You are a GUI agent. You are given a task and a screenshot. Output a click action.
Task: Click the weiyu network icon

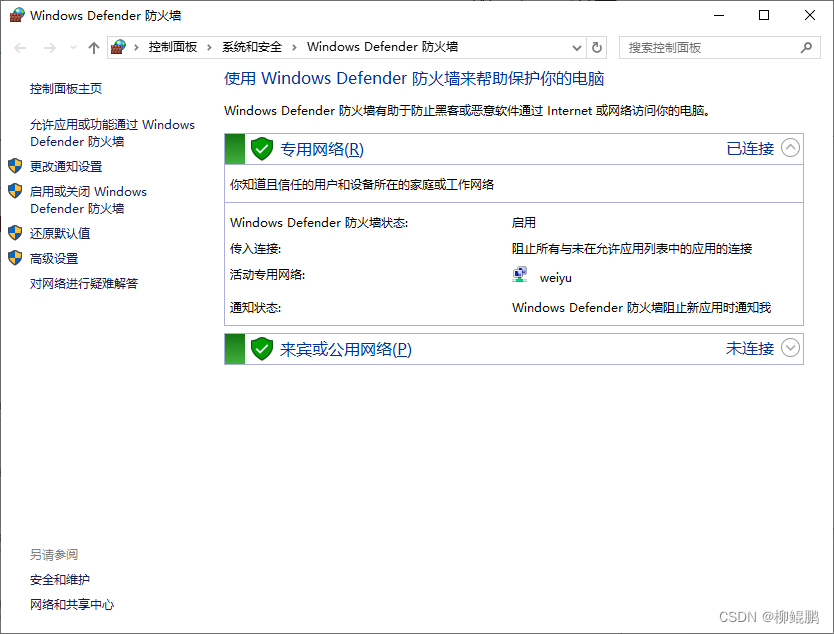coord(520,277)
